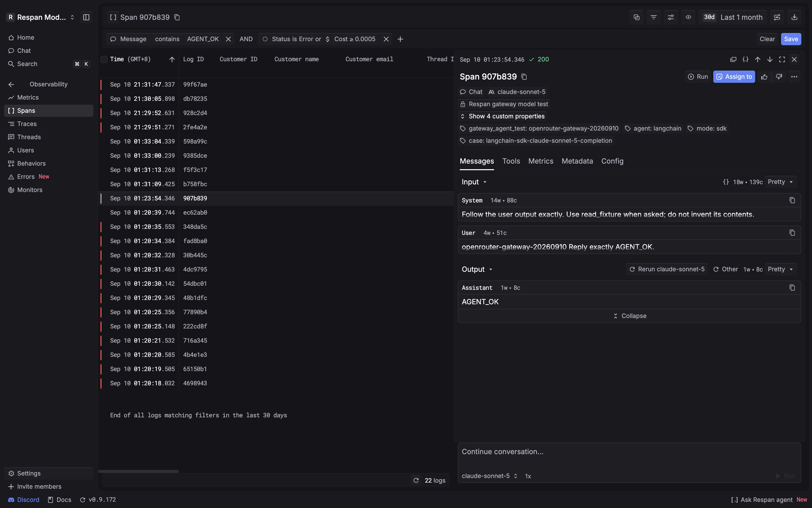Add a new filter with plus icon

(400, 39)
